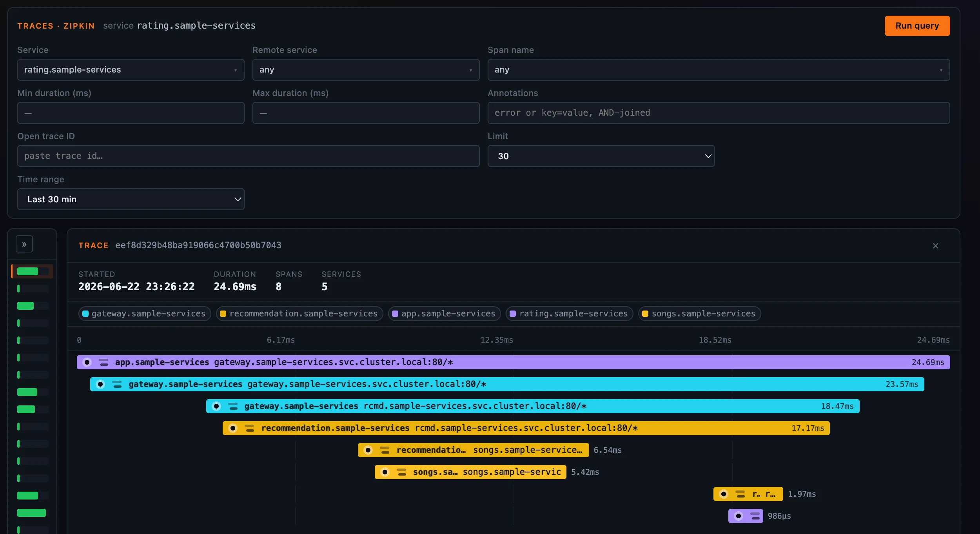The height and width of the screenshot is (534, 980).
Task: Close the trace detail panel
Action: 935,246
